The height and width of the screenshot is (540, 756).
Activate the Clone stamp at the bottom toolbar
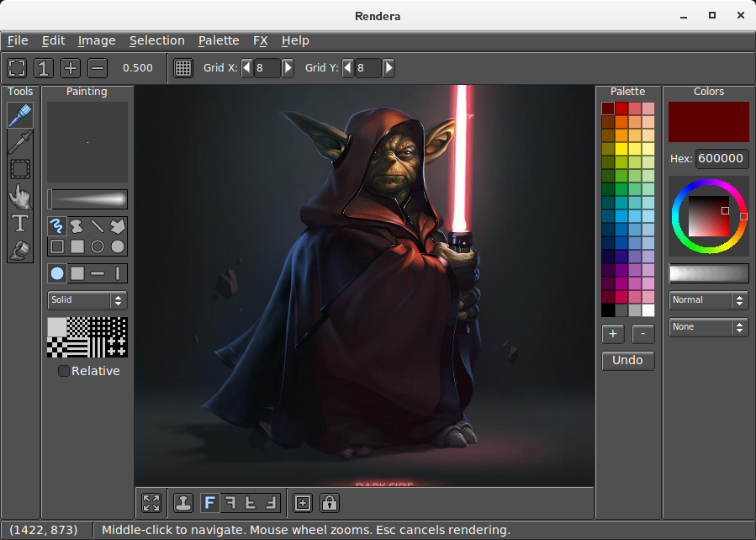182,502
